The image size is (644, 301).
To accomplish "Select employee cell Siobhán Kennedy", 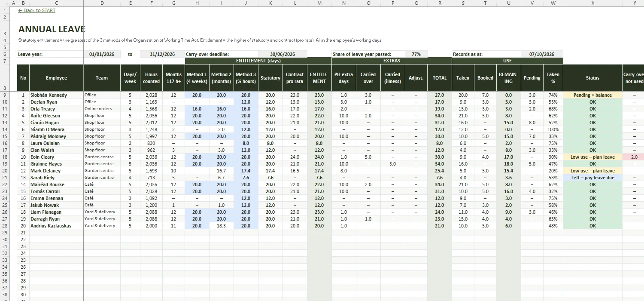I will pos(56,95).
